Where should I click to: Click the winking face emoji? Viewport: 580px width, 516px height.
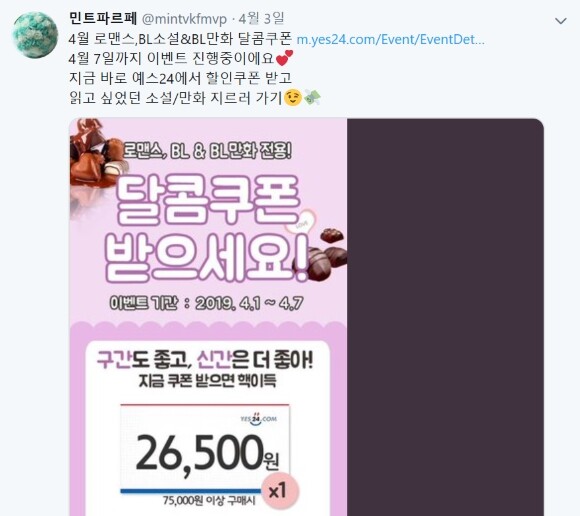[293, 98]
